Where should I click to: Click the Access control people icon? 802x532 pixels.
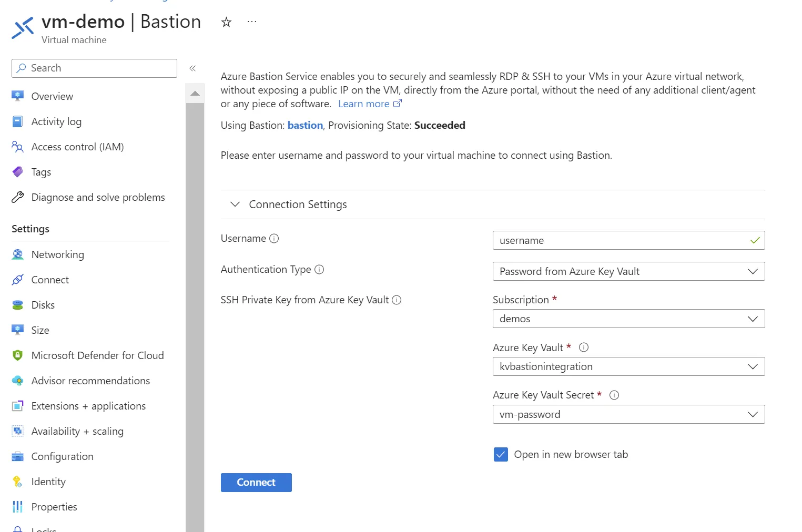18,147
